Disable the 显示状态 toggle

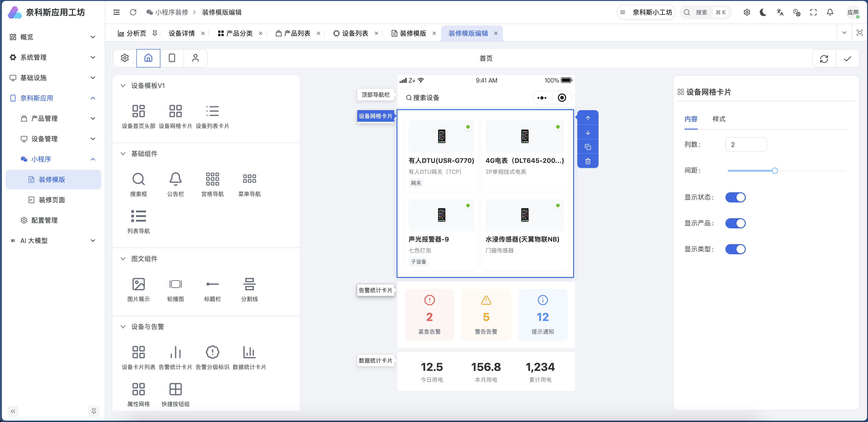(x=736, y=197)
